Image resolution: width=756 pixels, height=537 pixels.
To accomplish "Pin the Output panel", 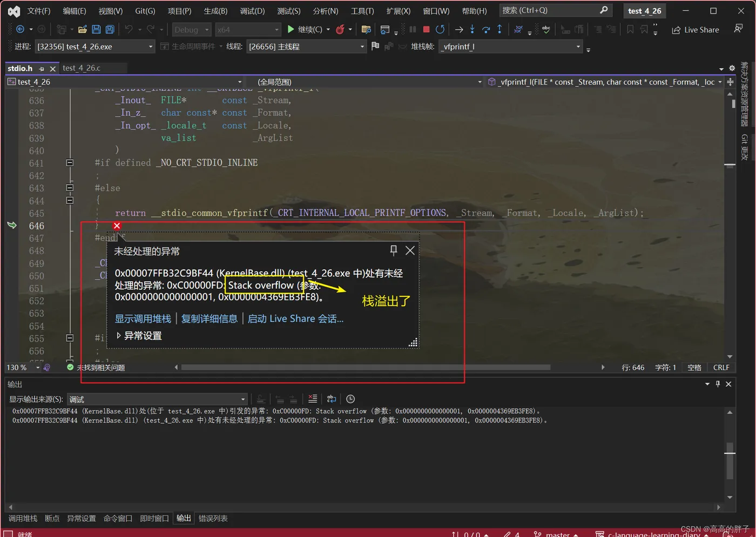I will point(718,384).
